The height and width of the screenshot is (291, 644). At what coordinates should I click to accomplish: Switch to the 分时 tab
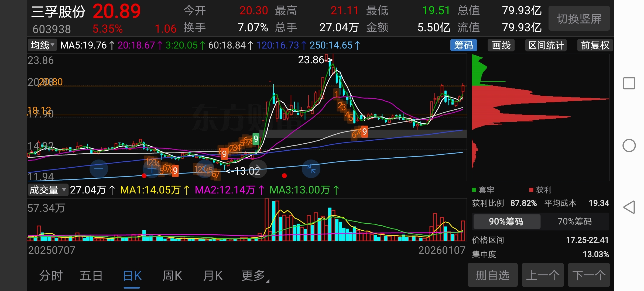click(51, 276)
